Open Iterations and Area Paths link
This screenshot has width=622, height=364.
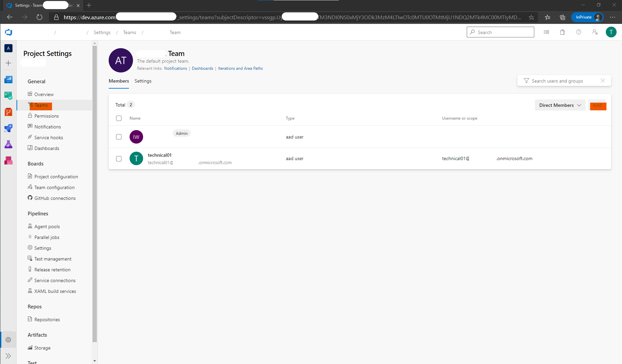tap(240, 68)
